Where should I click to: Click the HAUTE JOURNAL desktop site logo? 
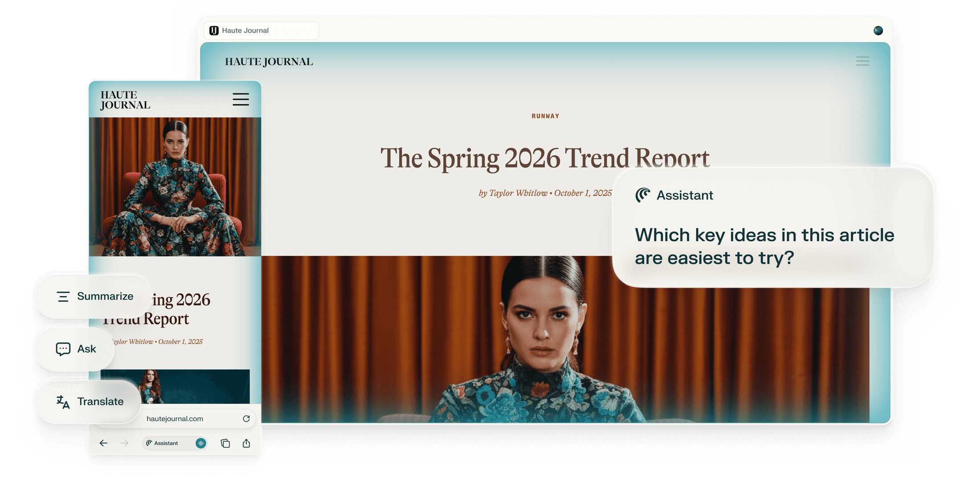coord(269,62)
